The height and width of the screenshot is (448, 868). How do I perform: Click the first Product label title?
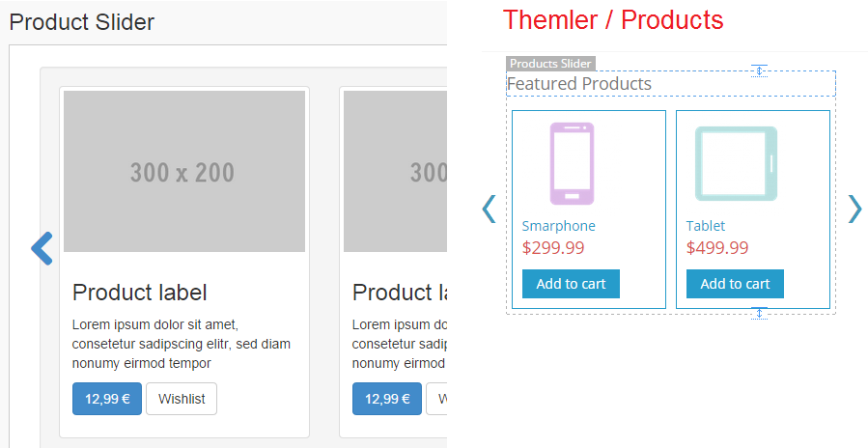(140, 293)
